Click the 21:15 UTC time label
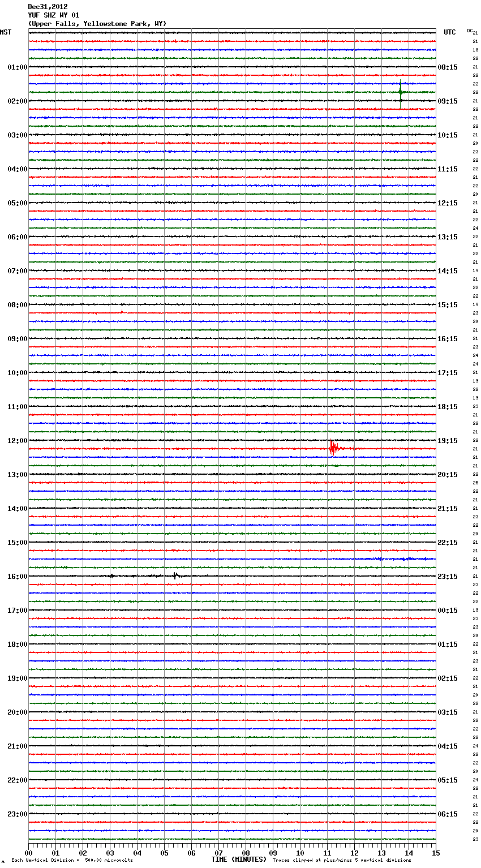Image resolution: width=481 pixels, height=868 pixels. (x=448, y=509)
